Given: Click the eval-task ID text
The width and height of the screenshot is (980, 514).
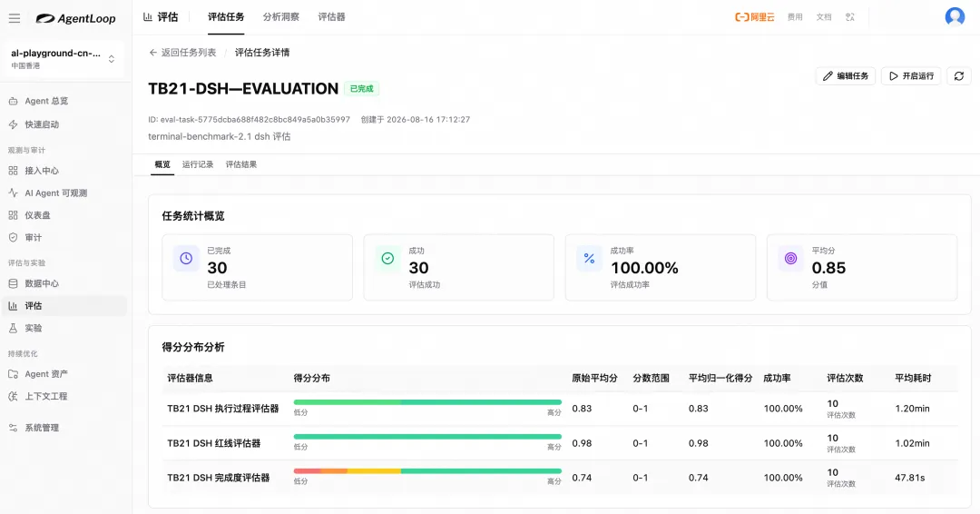Looking at the screenshot, I should point(249,120).
